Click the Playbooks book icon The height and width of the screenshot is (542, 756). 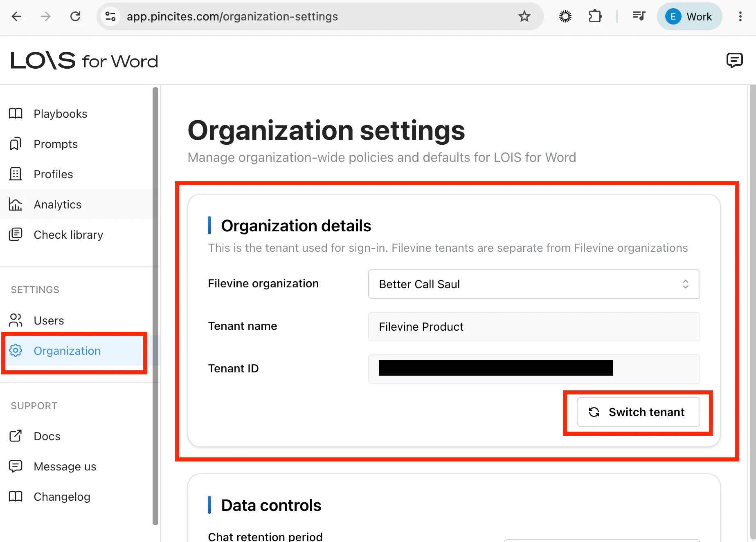(16, 114)
